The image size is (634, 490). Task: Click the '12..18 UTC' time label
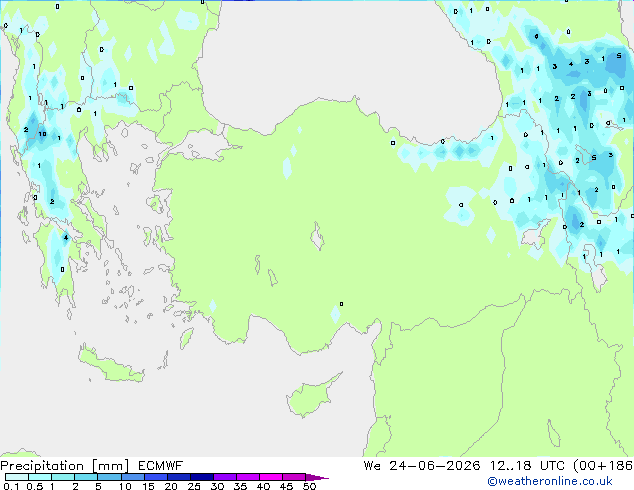pyautogui.click(x=527, y=466)
